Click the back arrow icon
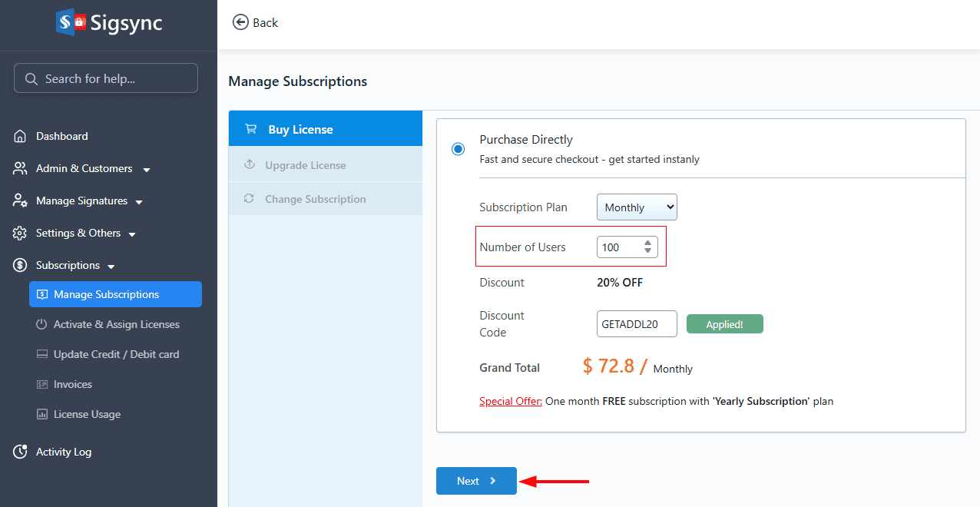 coord(240,22)
